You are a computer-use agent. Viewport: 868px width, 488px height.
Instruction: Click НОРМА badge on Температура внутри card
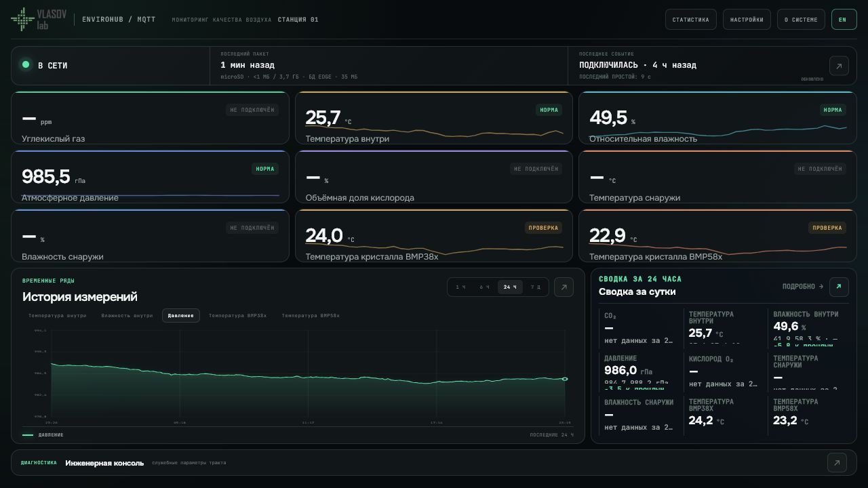pos(549,110)
